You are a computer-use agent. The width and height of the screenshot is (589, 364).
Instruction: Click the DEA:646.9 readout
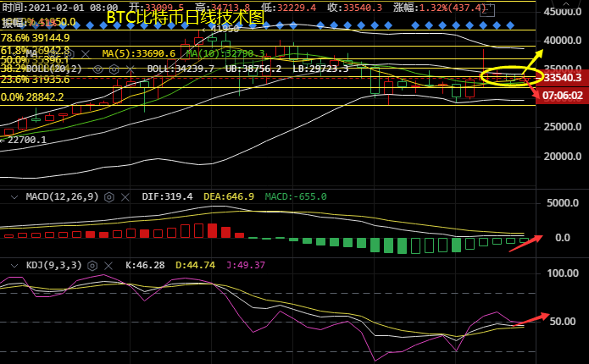coord(229,196)
